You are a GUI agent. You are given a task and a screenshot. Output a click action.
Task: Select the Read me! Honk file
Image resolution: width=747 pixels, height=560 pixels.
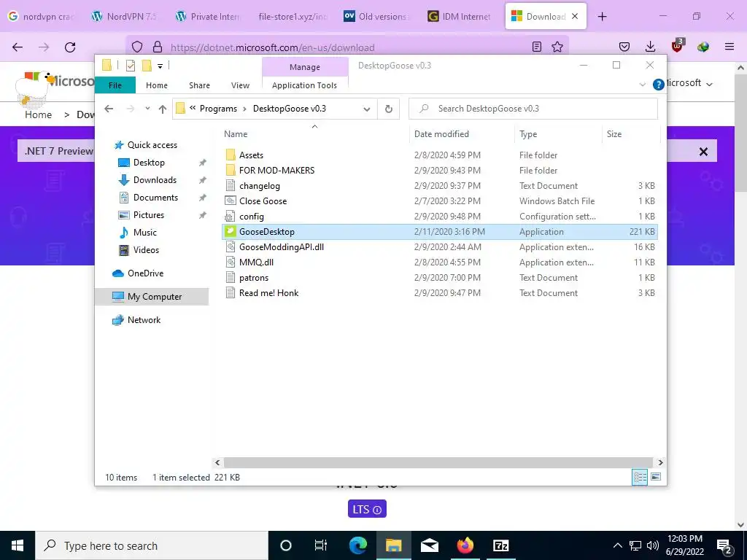[268, 293]
